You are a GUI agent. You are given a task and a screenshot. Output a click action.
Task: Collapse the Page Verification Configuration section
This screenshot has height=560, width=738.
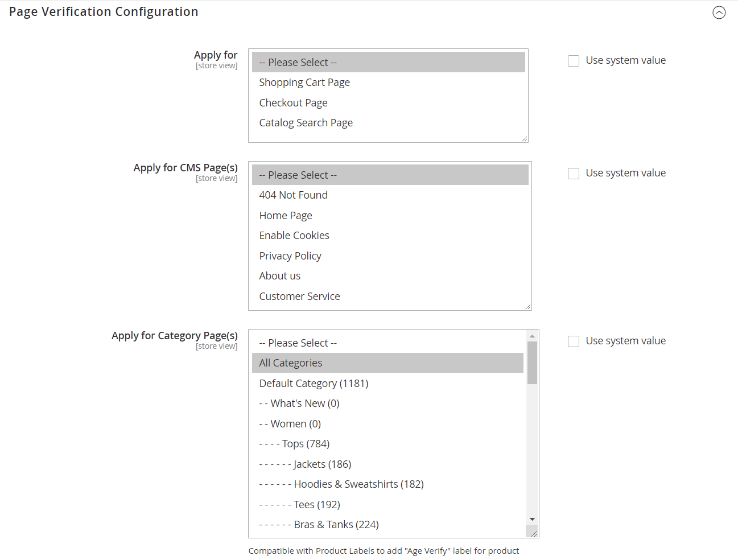[x=719, y=13]
